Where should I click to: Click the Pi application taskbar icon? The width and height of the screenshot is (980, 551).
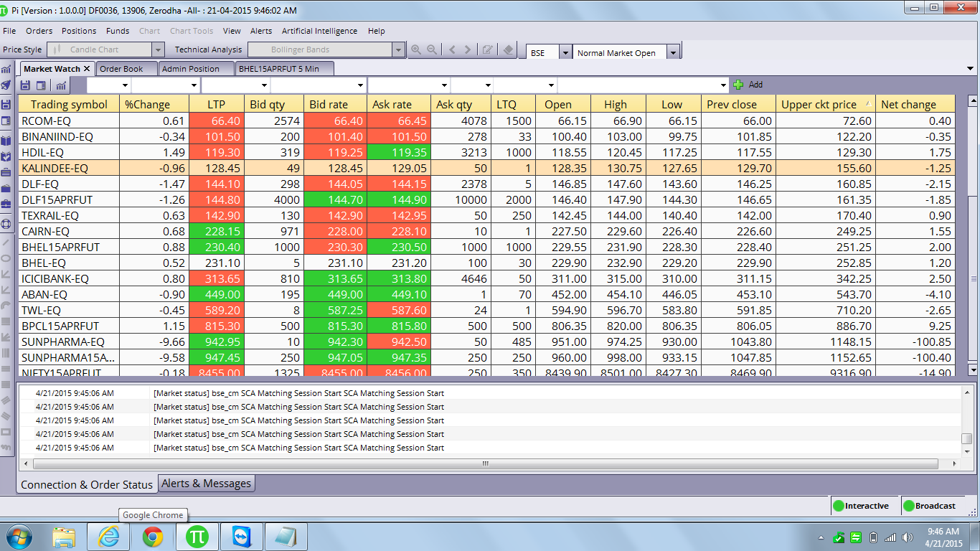(x=197, y=537)
